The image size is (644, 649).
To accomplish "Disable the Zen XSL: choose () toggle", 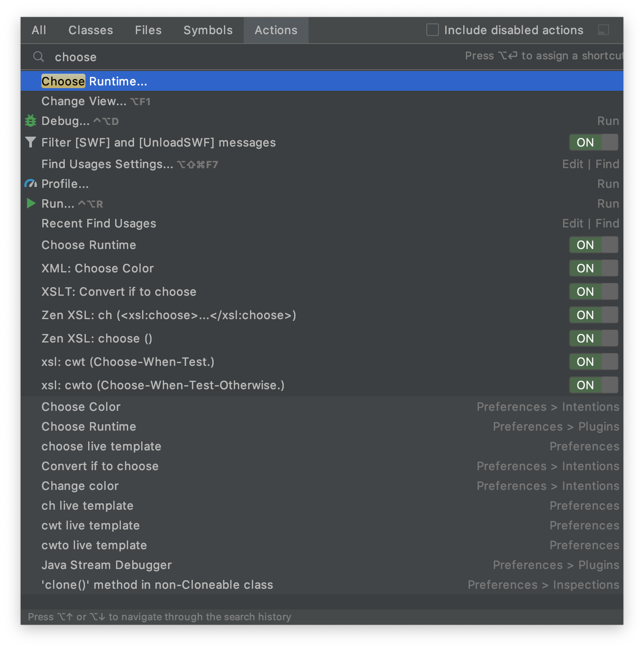I will pos(593,338).
